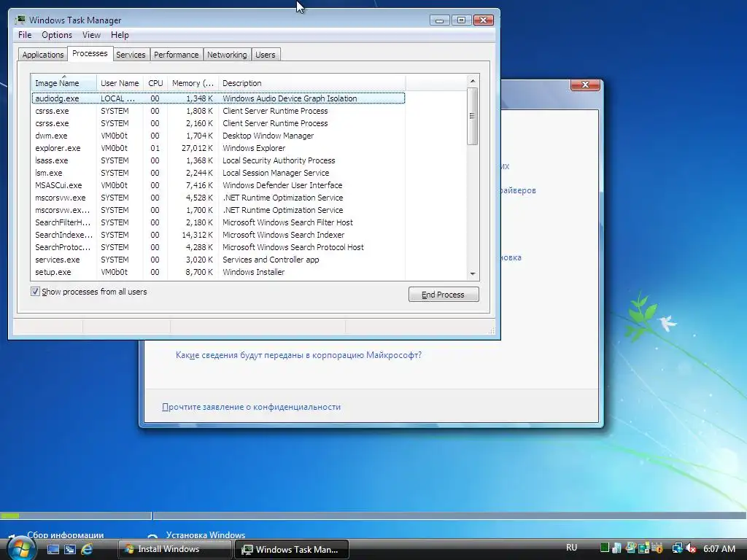747x560 pixels.
Task: Sort by Description column header
Action: click(x=311, y=83)
